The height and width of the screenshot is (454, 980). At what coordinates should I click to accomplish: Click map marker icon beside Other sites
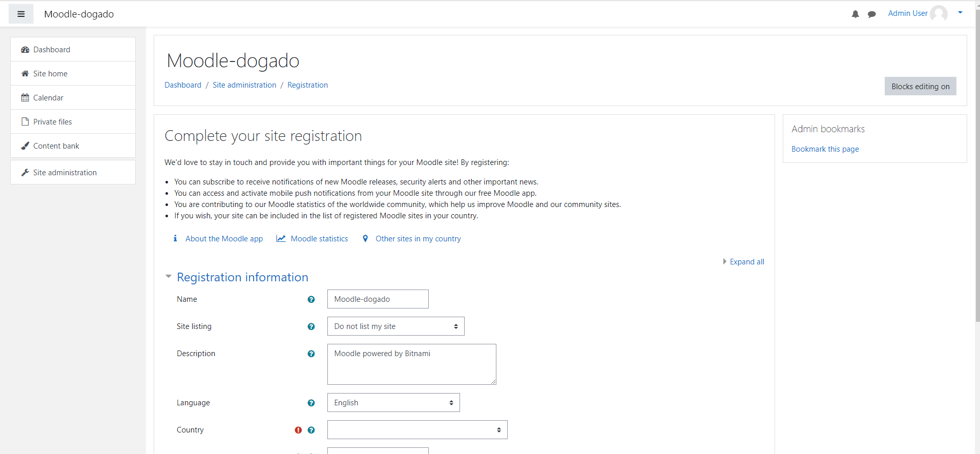tap(365, 238)
